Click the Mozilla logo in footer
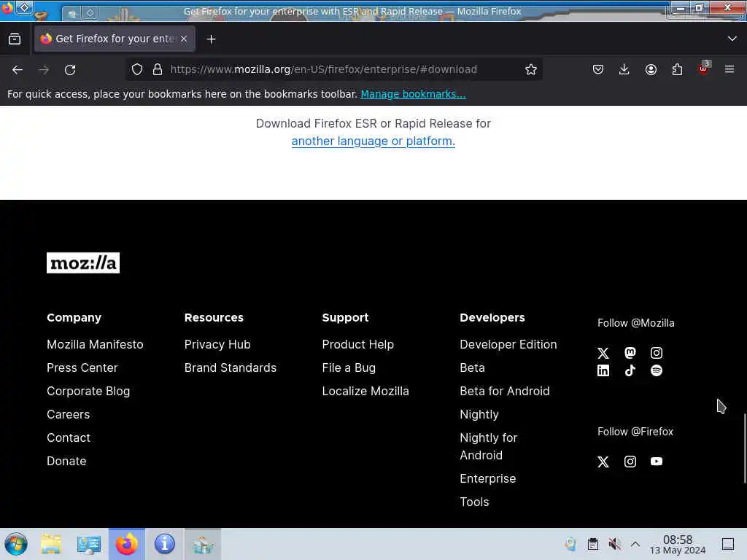The width and height of the screenshot is (747, 560). click(x=83, y=262)
